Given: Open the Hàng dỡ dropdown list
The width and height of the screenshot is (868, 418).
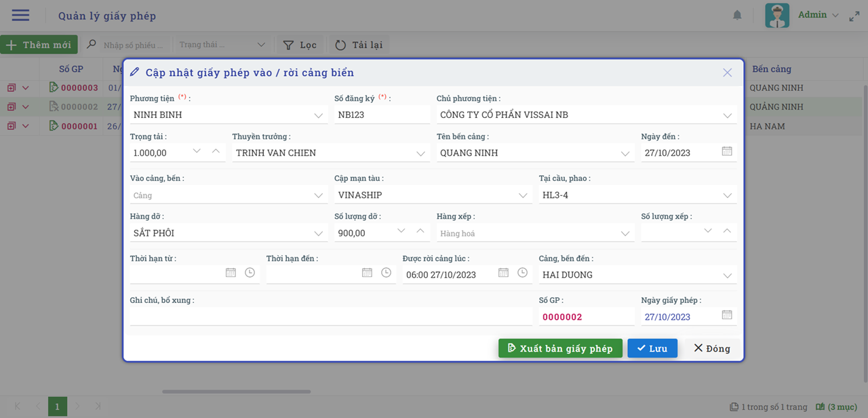Looking at the screenshot, I should tap(319, 234).
